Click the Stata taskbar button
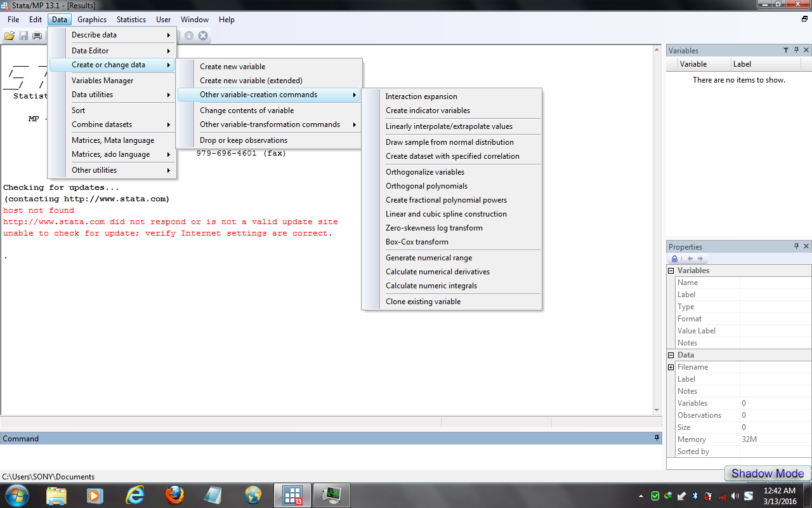Image resolution: width=812 pixels, height=508 pixels. click(x=292, y=495)
